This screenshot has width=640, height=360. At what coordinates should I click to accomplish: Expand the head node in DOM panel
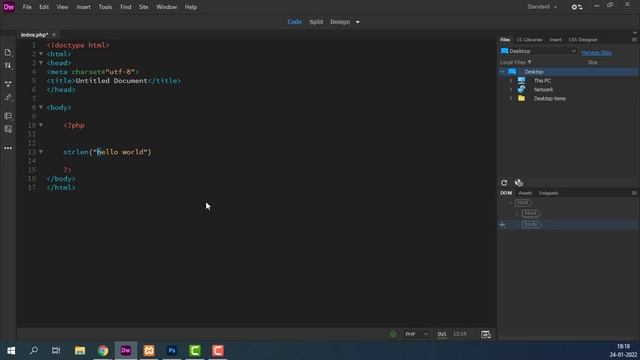click(517, 213)
